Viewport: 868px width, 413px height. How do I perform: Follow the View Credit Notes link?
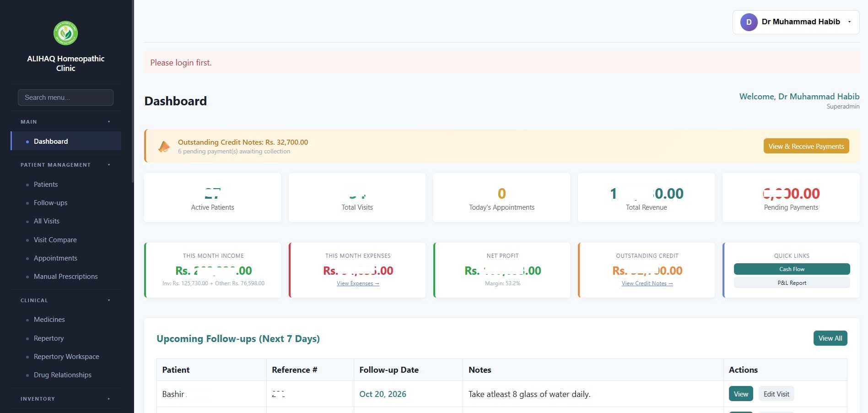click(x=647, y=283)
